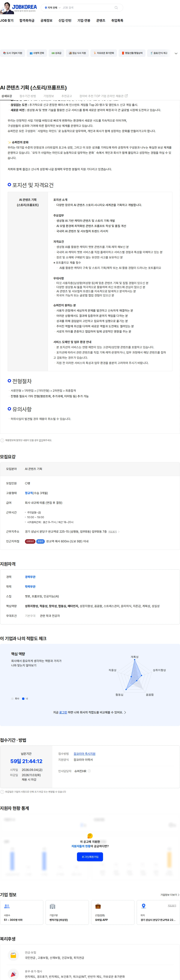The image size is (180, 980).
Task: Click the 학력무관 education link
Action: (x=30, y=587)
